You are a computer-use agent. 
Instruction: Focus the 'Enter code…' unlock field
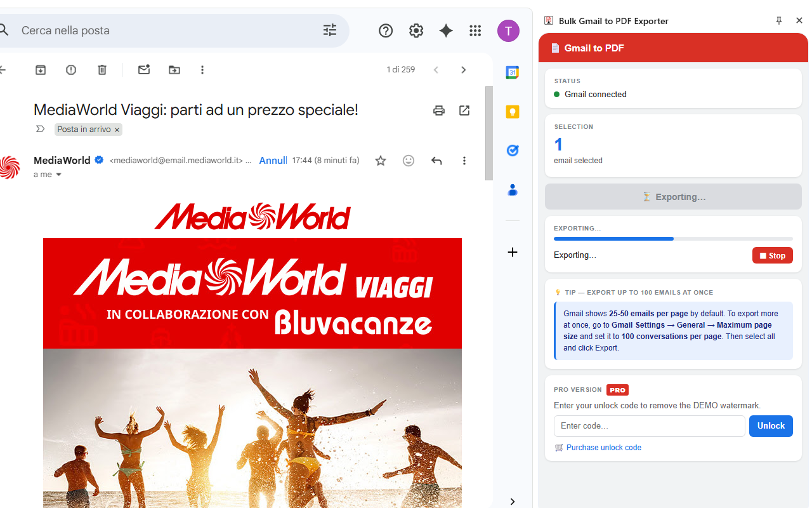[x=650, y=426]
